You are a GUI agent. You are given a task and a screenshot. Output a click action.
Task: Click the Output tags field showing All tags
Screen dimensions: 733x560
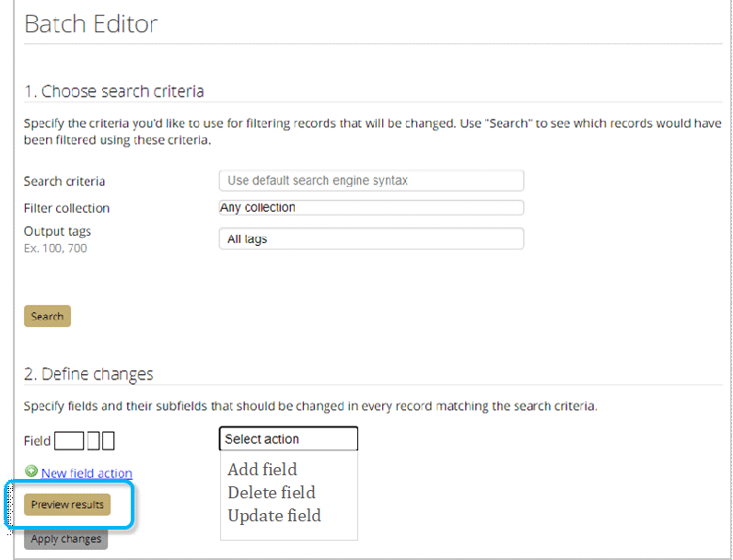(371, 239)
